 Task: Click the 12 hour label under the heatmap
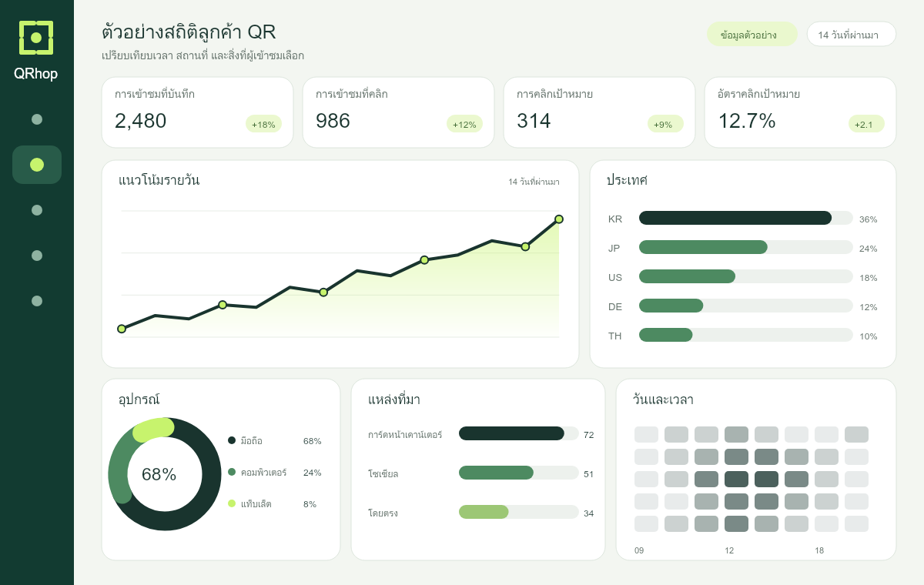pos(729,550)
